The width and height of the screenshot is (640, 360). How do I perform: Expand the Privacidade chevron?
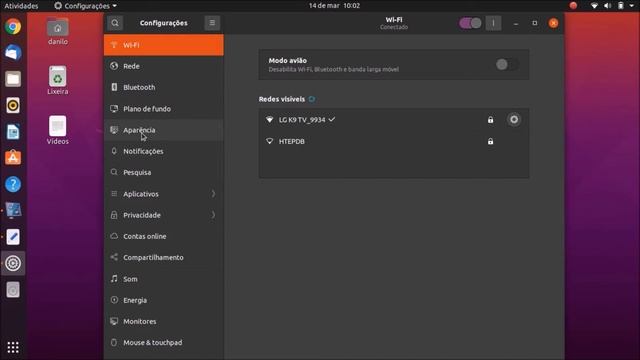(213, 215)
